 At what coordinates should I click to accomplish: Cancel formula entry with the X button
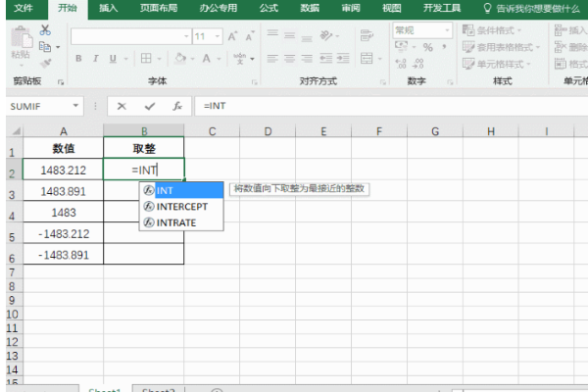pyautogui.click(x=122, y=106)
